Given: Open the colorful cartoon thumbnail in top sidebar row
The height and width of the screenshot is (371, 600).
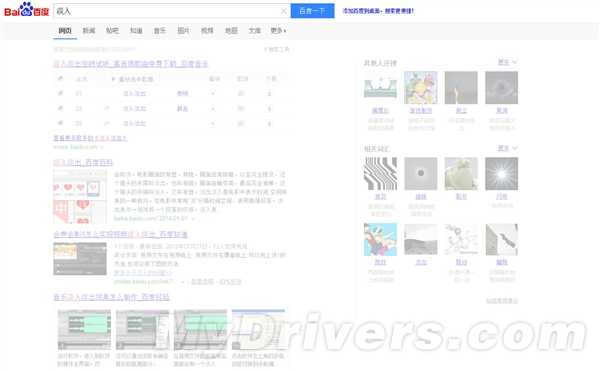Looking at the screenshot, I should (x=421, y=88).
